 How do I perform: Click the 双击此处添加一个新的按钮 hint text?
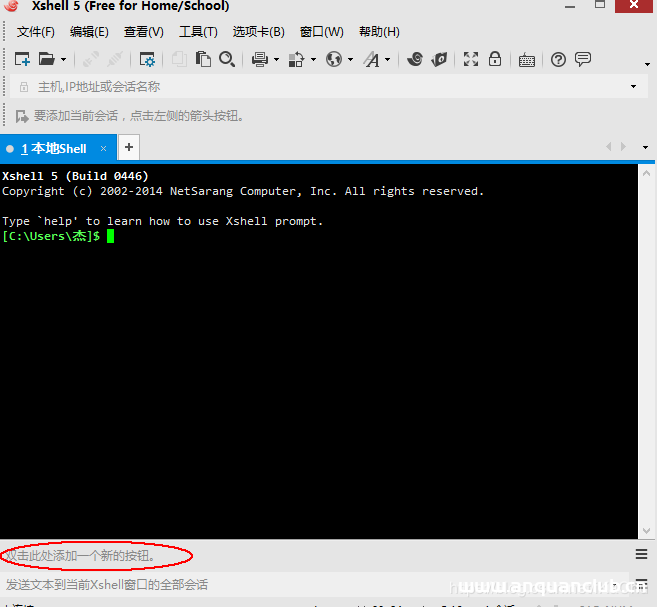click(x=81, y=555)
